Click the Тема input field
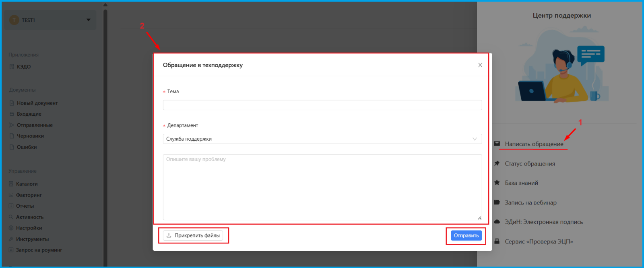 click(x=322, y=105)
